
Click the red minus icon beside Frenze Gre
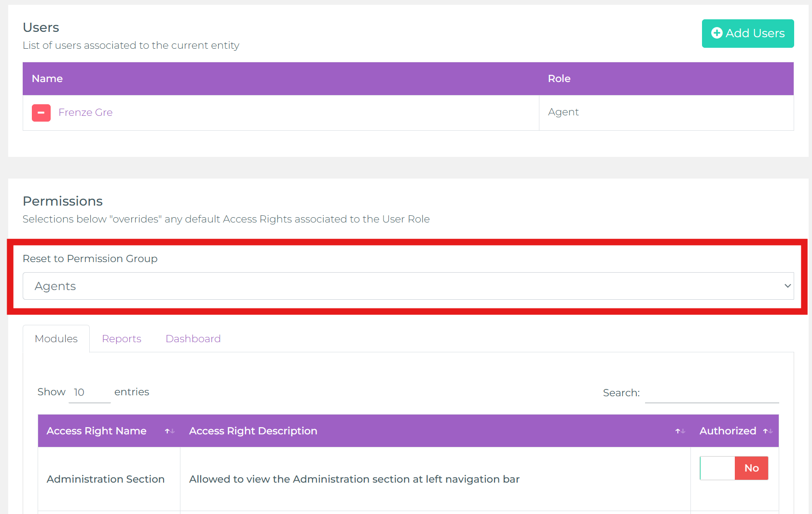[41, 113]
